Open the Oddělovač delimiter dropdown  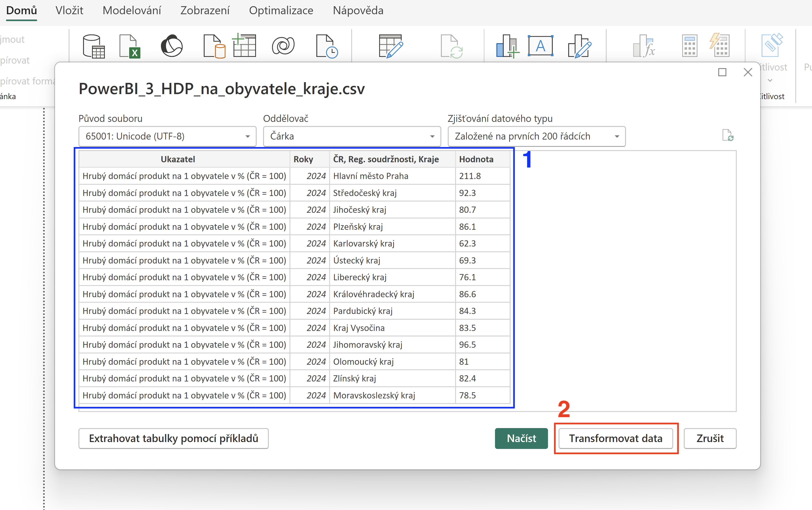(x=352, y=136)
